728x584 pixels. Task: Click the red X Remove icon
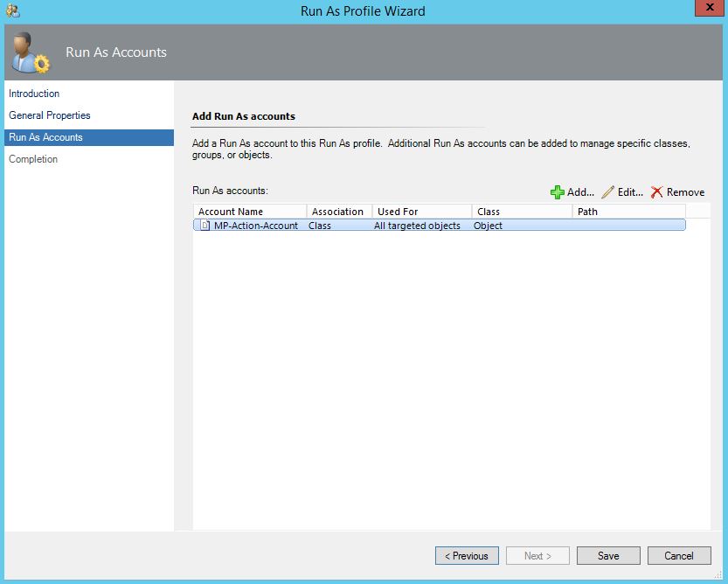(657, 192)
